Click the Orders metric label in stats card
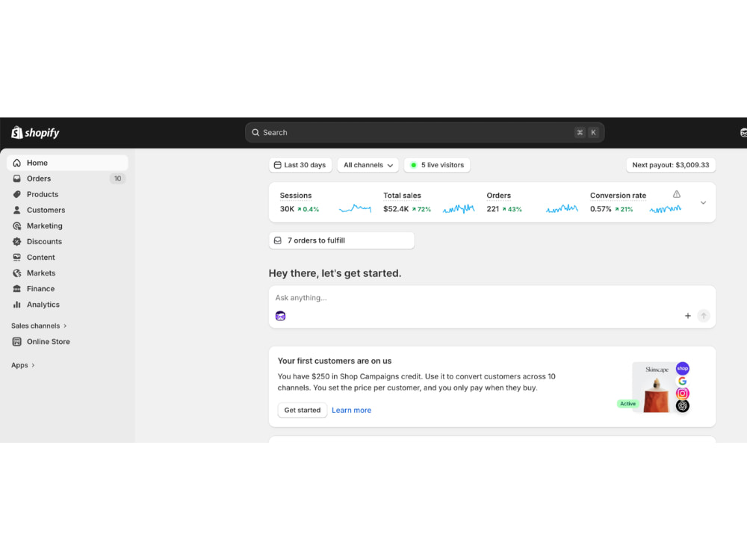Image resolution: width=747 pixels, height=560 pixels. pos(498,195)
